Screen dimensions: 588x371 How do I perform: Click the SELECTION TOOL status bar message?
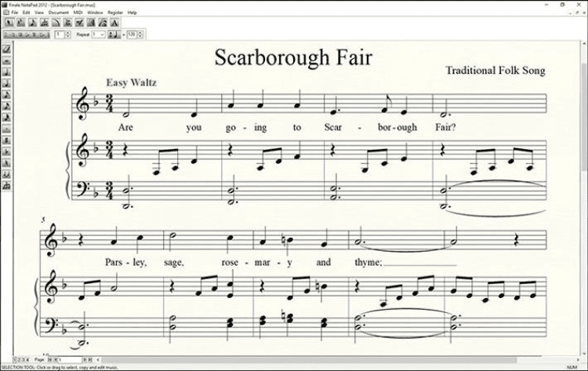point(60,368)
